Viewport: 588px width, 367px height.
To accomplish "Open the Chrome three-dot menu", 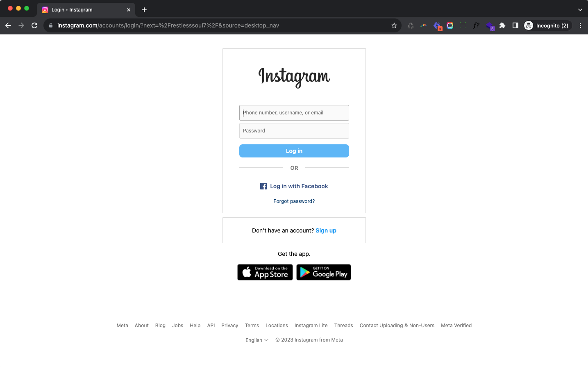I will point(580,25).
